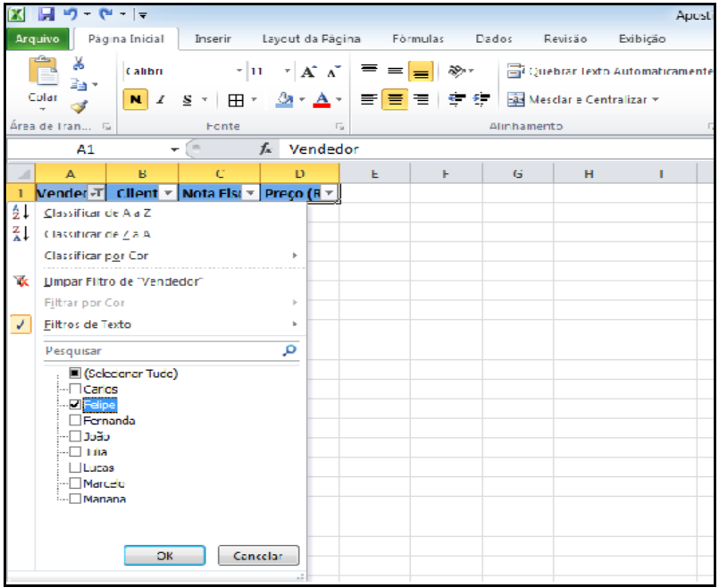Click the Paste (Colar) clipboard icon

coord(42,75)
